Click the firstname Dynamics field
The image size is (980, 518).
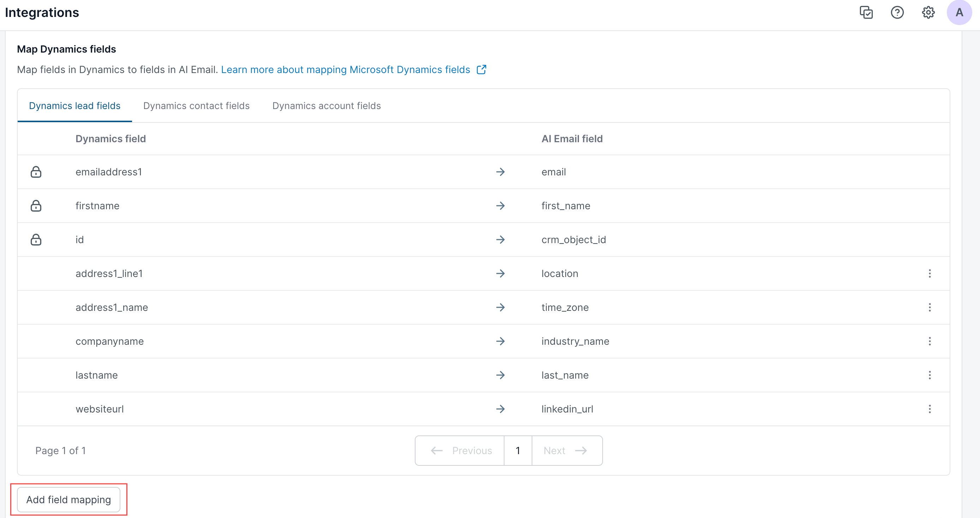coord(97,206)
